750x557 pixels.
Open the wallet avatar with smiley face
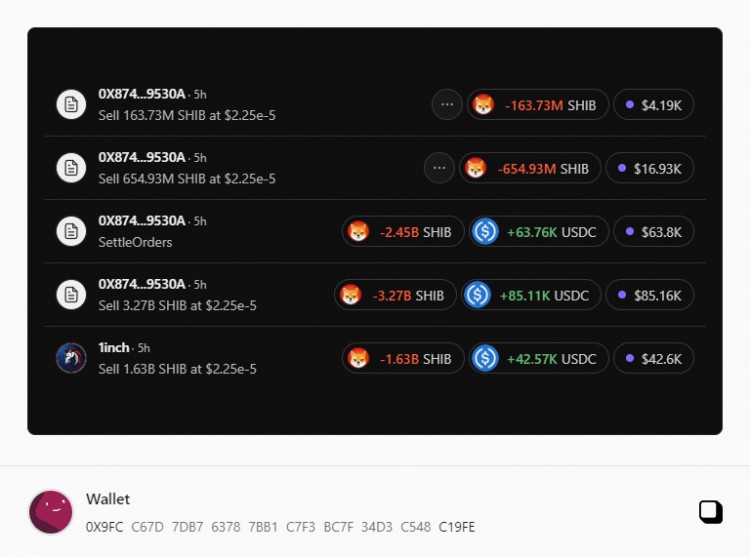point(51,512)
